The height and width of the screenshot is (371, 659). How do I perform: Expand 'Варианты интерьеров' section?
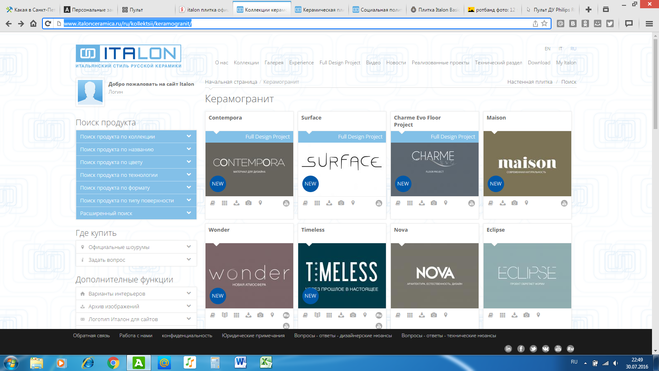pos(136,294)
